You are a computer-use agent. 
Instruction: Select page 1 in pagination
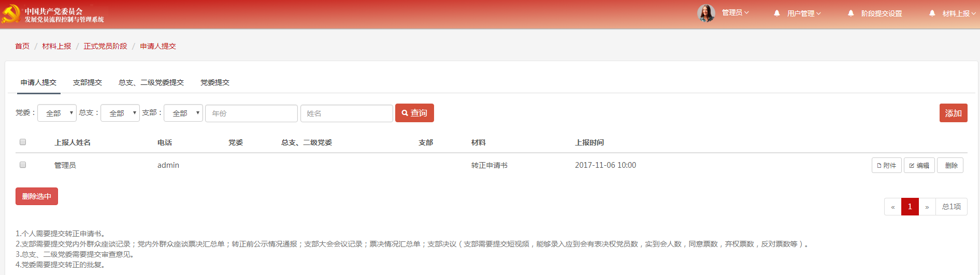click(910, 207)
